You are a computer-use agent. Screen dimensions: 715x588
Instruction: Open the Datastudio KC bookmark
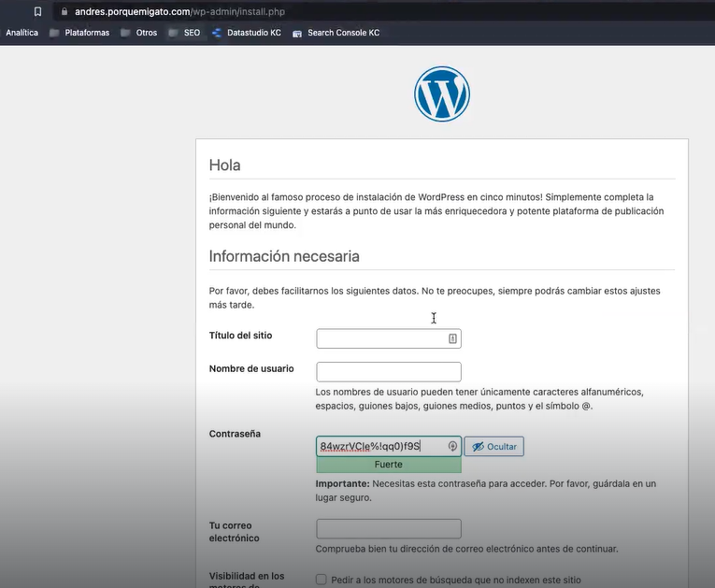[x=247, y=33]
